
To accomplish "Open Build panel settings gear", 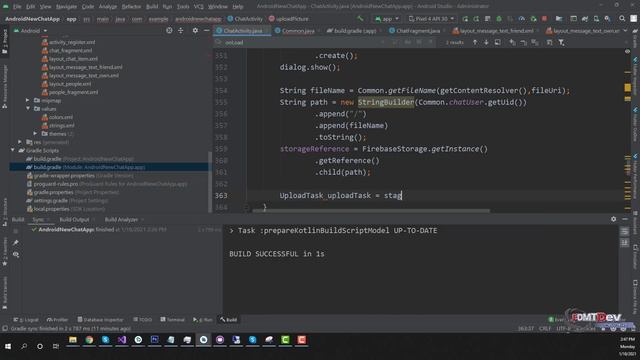I will tap(613, 219).
